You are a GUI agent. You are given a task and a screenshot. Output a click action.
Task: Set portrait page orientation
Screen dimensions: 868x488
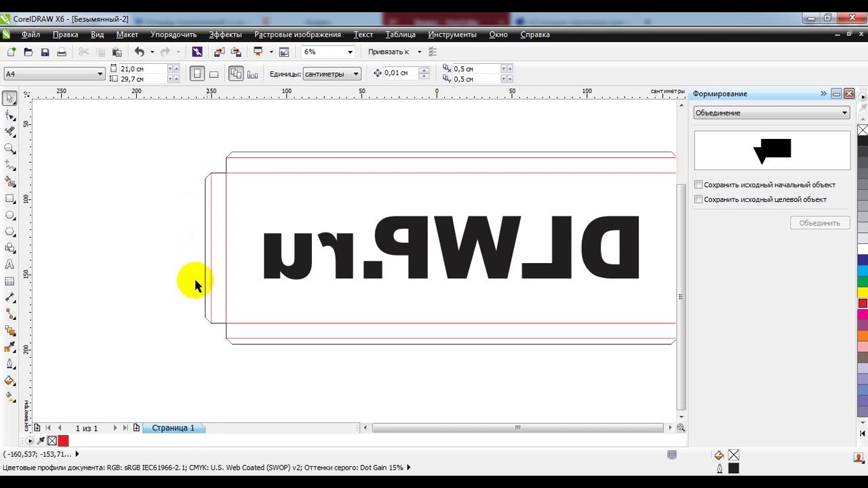click(197, 74)
